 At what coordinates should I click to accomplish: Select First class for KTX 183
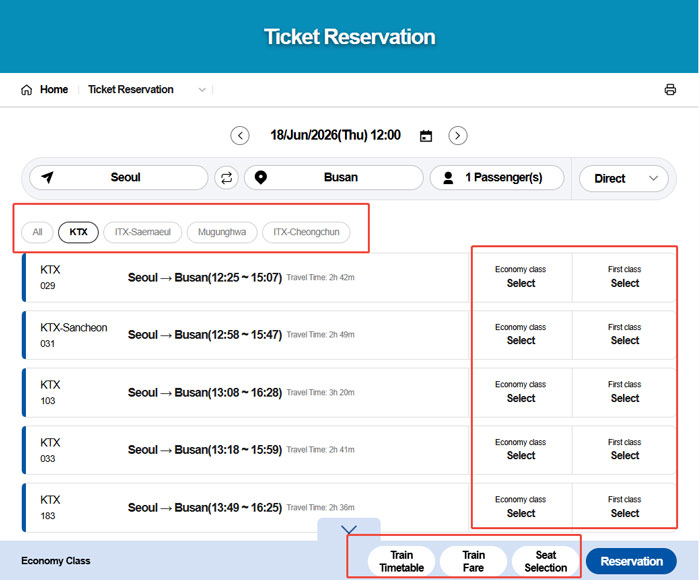pos(625,507)
